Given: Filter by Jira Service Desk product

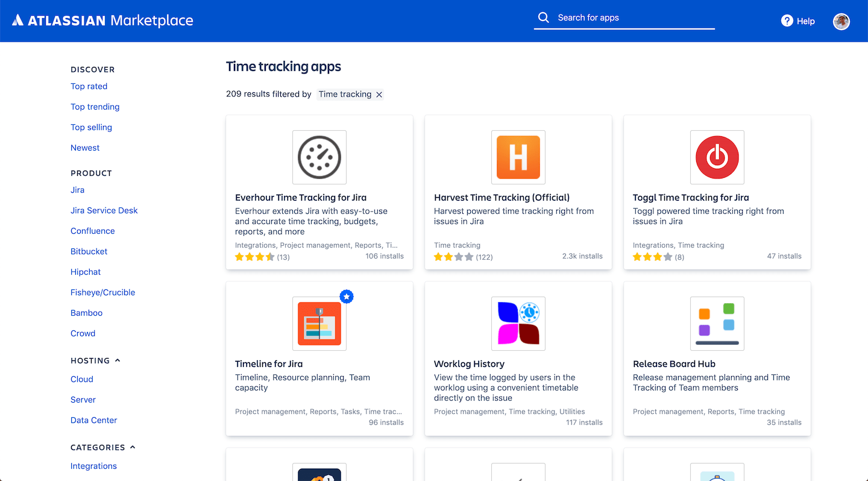Looking at the screenshot, I should 104,210.
